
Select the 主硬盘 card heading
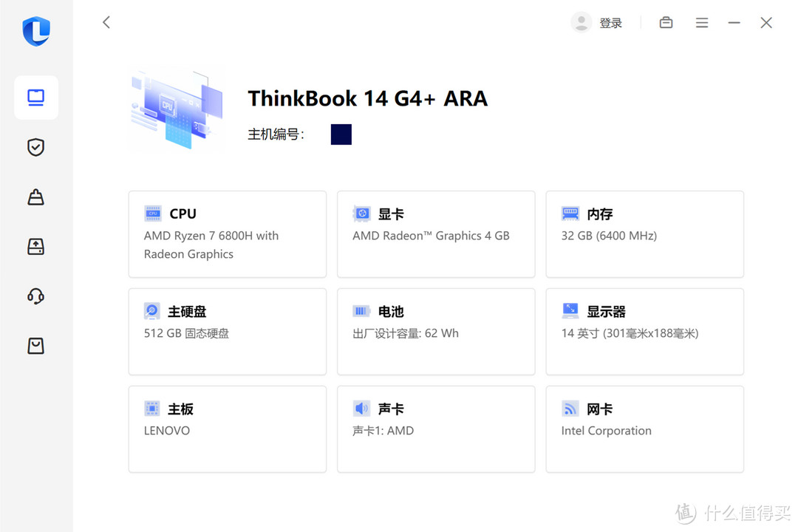click(187, 312)
